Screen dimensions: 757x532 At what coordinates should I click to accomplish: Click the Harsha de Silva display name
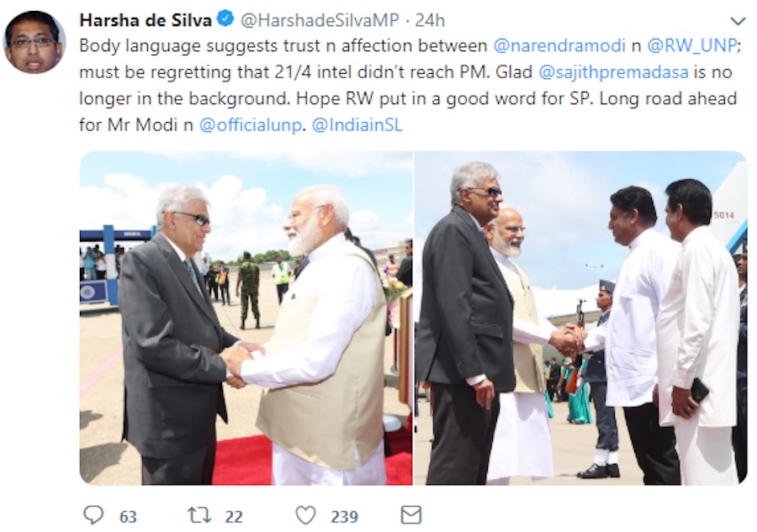coord(146,20)
